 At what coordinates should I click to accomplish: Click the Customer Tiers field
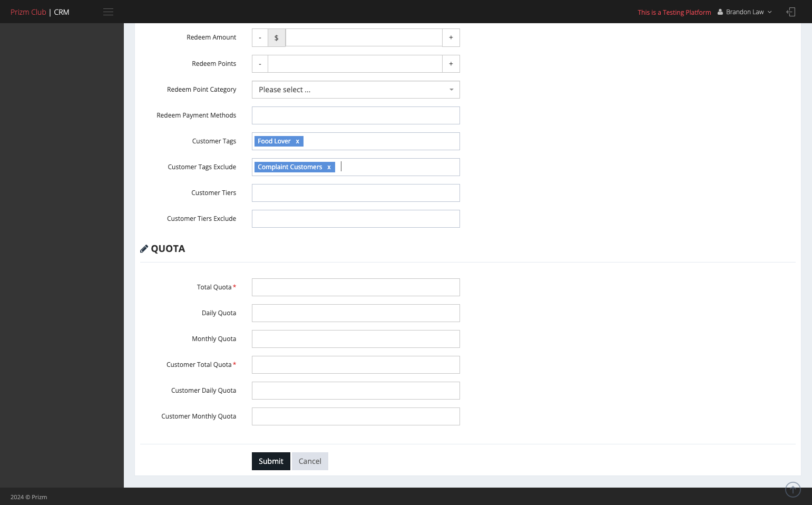[x=356, y=193]
